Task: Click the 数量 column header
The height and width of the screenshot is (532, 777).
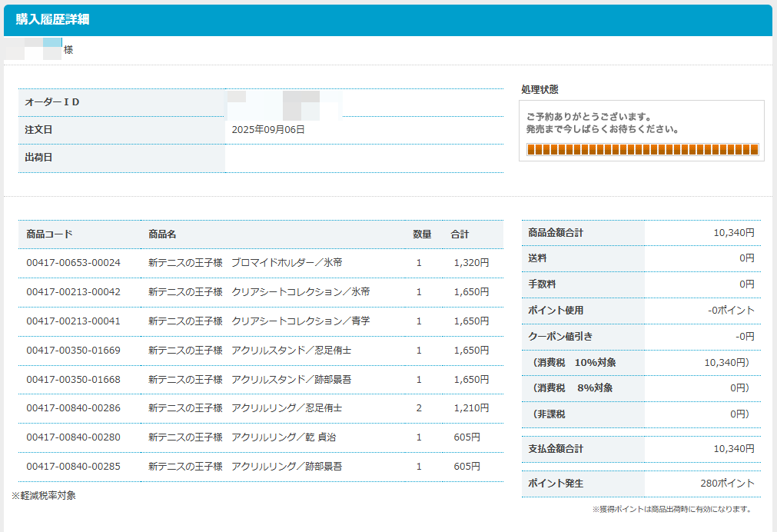Action: pyautogui.click(x=422, y=234)
